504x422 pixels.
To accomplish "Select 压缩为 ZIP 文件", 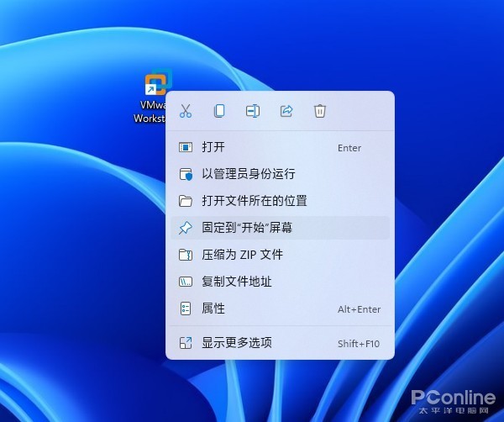I will coord(280,255).
